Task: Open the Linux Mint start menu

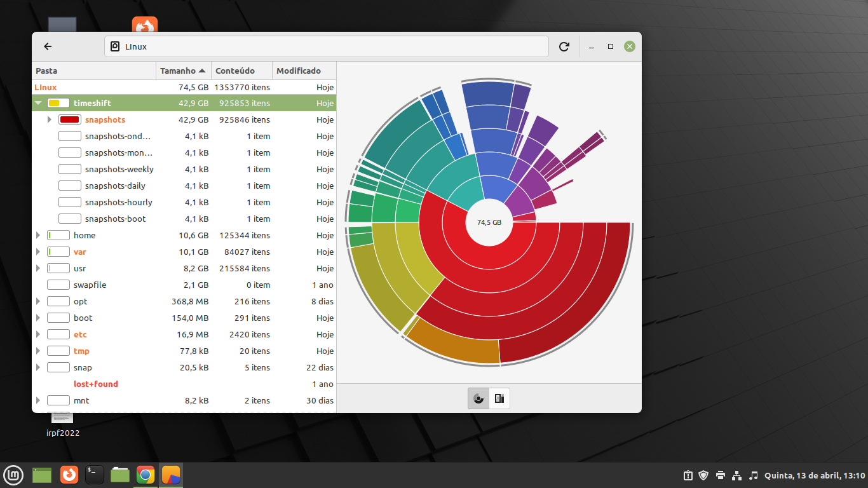Action: tap(13, 475)
